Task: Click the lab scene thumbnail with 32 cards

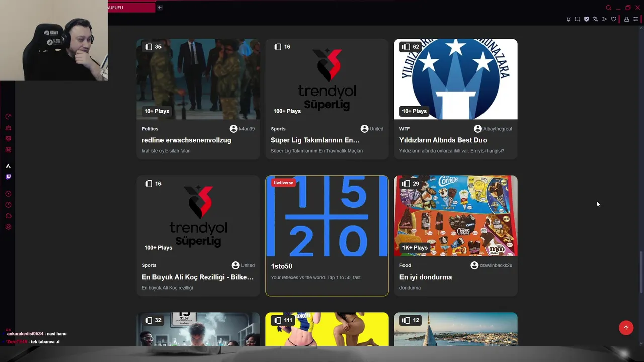Action: pyautogui.click(x=198, y=329)
